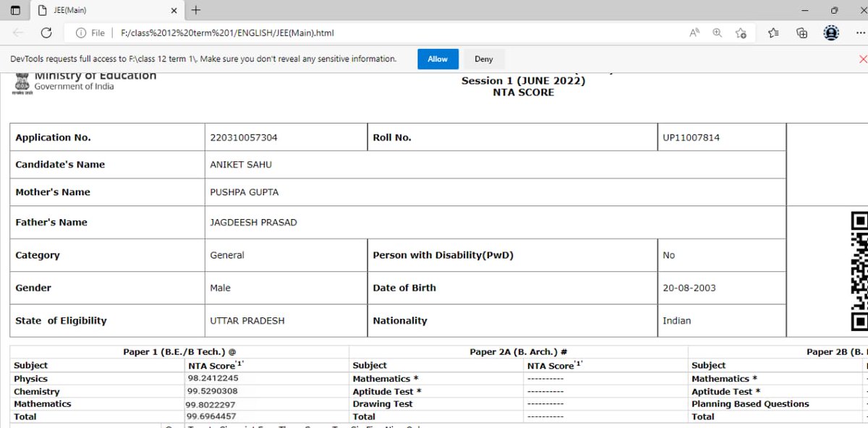Click the NTA SCORE heading
Screen dimensions: 868x428
pos(523,93)
